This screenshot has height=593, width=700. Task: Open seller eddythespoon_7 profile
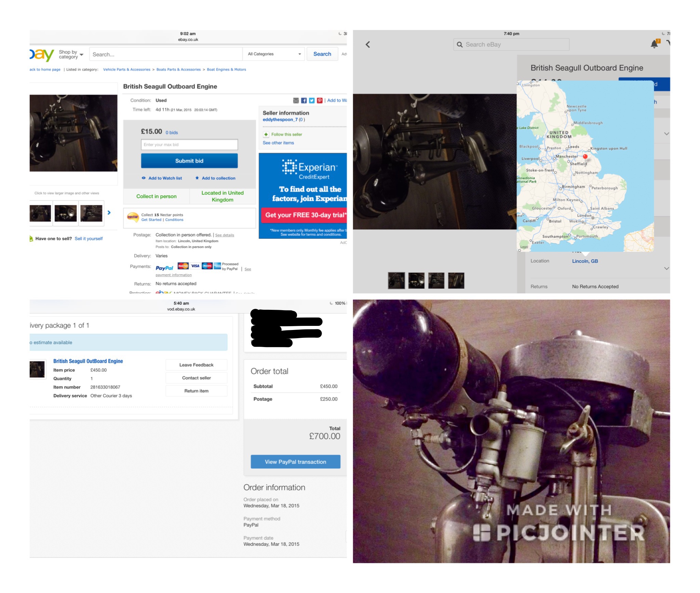click(x=280, y=120)
